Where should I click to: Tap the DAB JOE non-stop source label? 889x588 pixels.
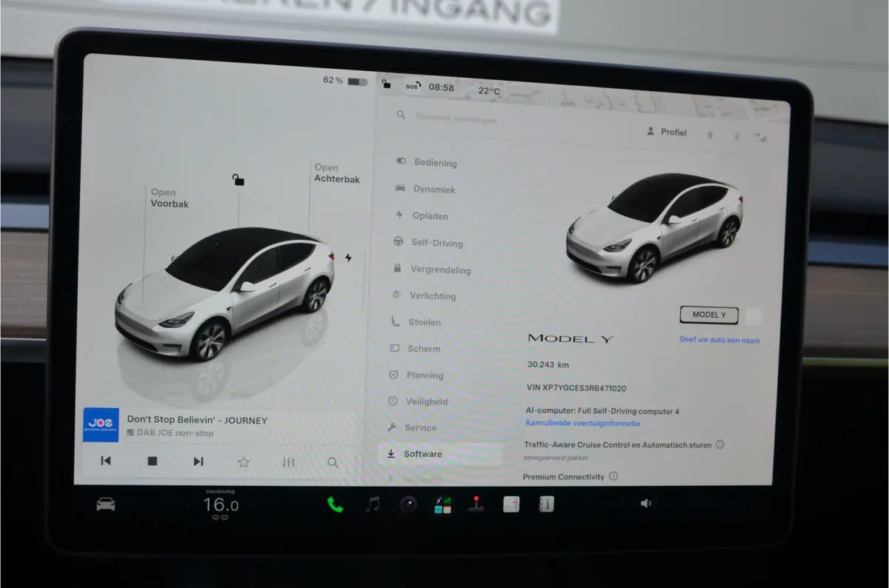(x=170, y=433)
